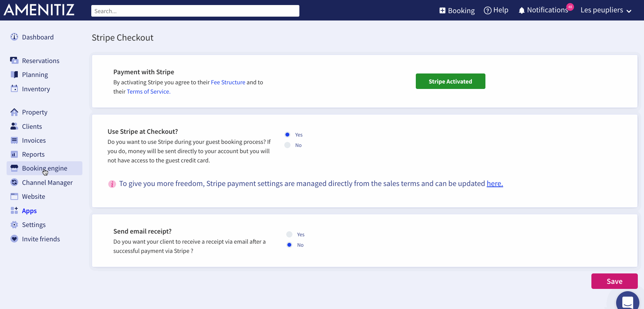Open Channel Manager menu item
The width and height of the screenshot is (644, 309).
pos(47,183)
